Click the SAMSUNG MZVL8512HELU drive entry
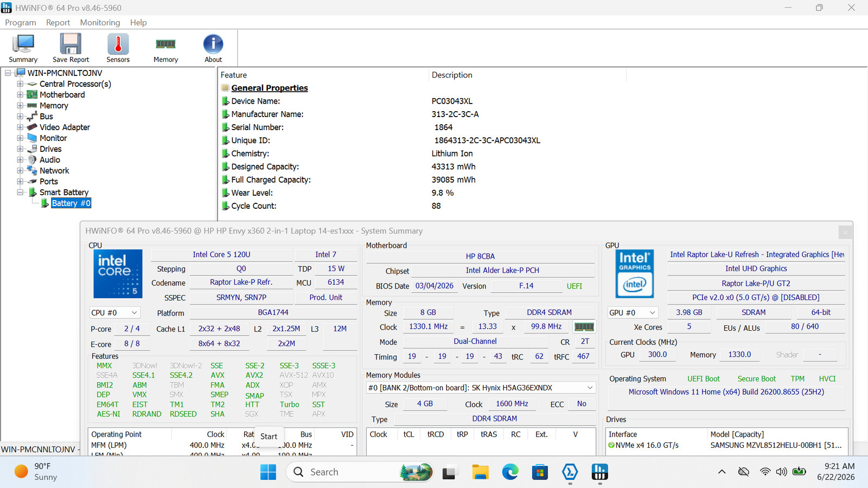The image size is (868, 488). [776, 445]
